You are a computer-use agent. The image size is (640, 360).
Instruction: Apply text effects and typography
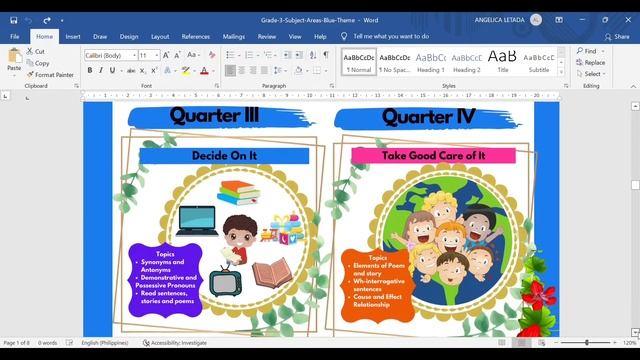[167, 71]
